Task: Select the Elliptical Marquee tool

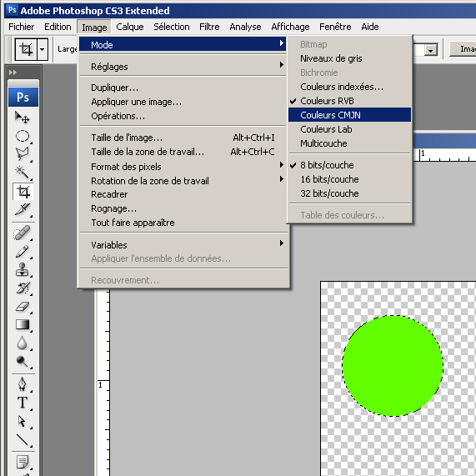Action: coord(23,136)
